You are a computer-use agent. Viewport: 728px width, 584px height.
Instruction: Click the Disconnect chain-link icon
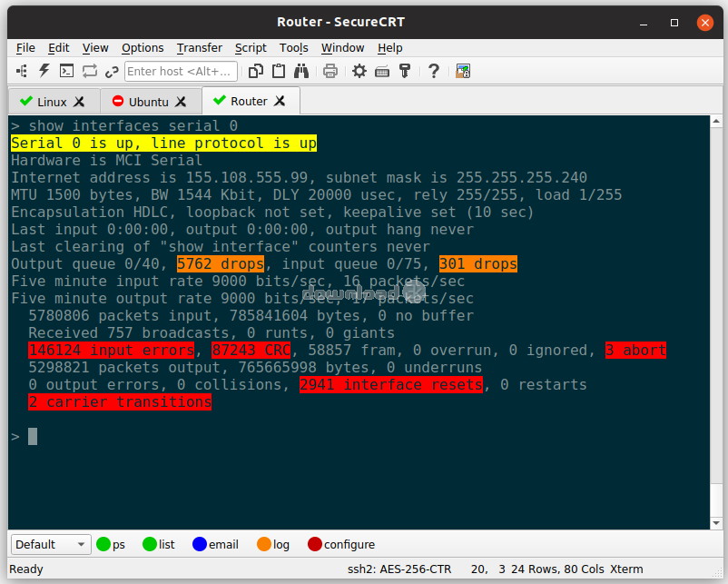pyautogui.click(x=112, y=72)
